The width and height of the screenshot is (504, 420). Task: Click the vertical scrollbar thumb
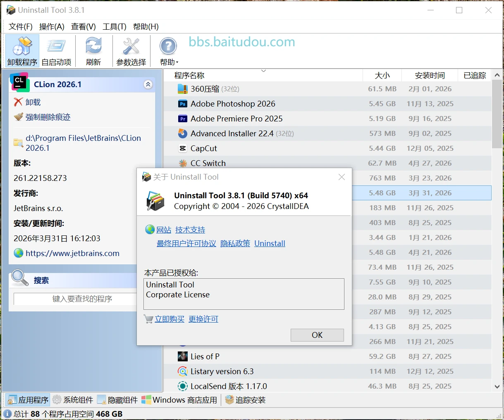[497, 114]
